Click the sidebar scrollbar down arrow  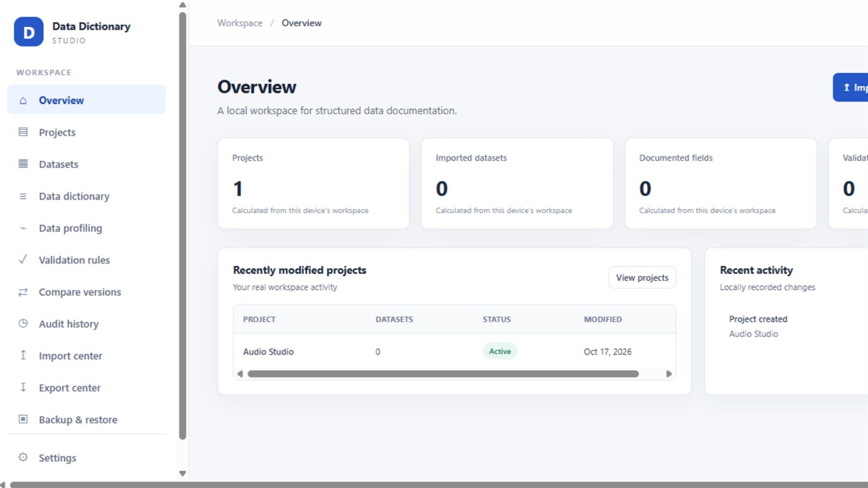(182, 473)
